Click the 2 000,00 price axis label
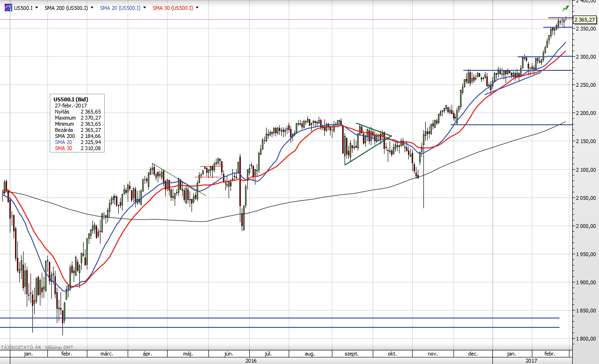This screenshot has height=364, width=599. (x=585, y=226)
